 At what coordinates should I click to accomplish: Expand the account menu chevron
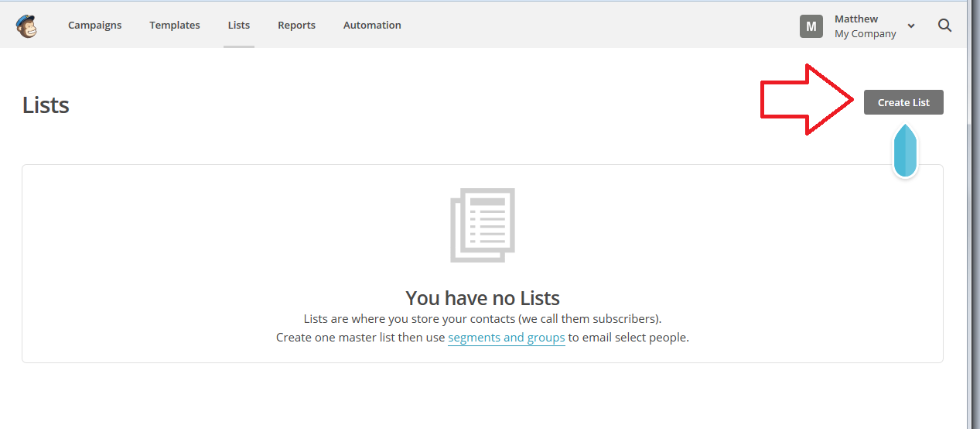tap(911, 26)
